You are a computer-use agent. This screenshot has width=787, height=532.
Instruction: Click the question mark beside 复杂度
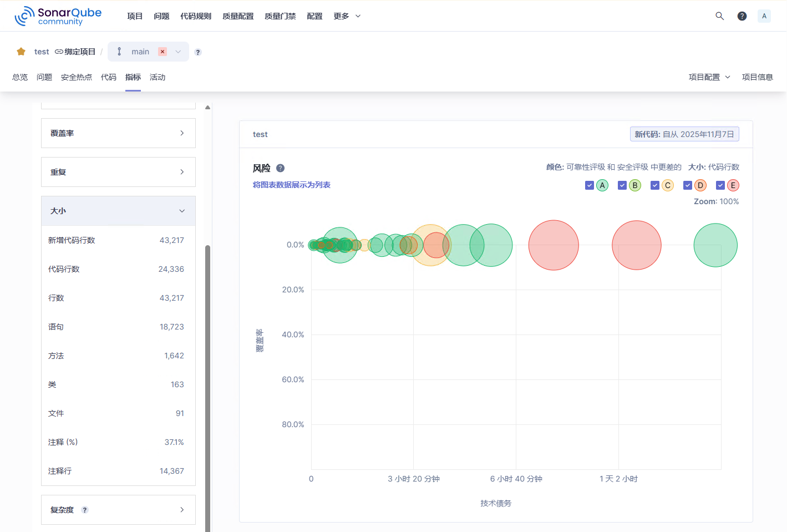pos(84,510)
